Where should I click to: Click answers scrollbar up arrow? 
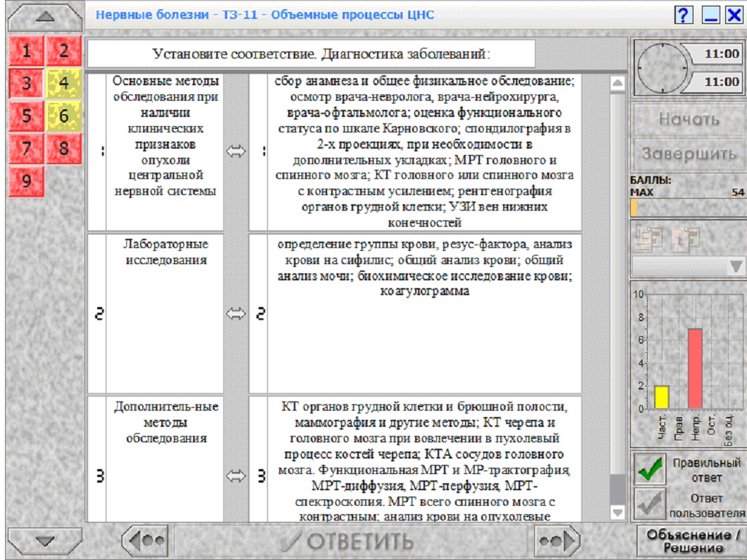click(x=617, y=83)
